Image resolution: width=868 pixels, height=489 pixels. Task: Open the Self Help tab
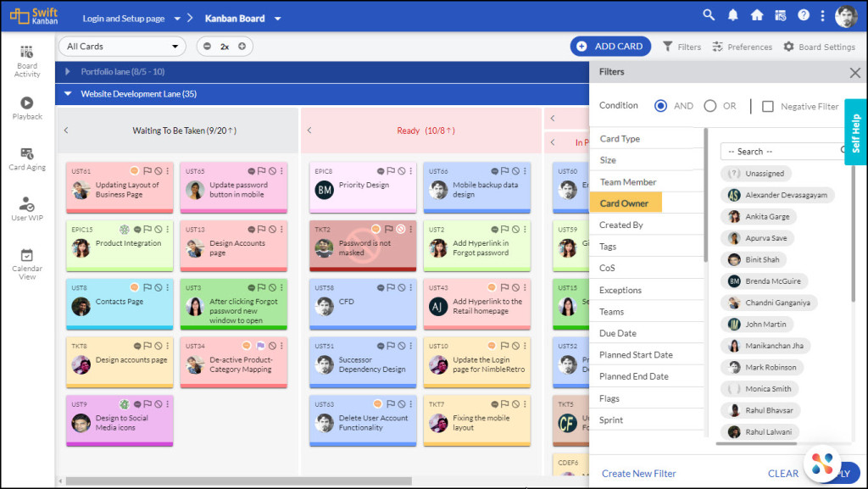coord(858,133)
